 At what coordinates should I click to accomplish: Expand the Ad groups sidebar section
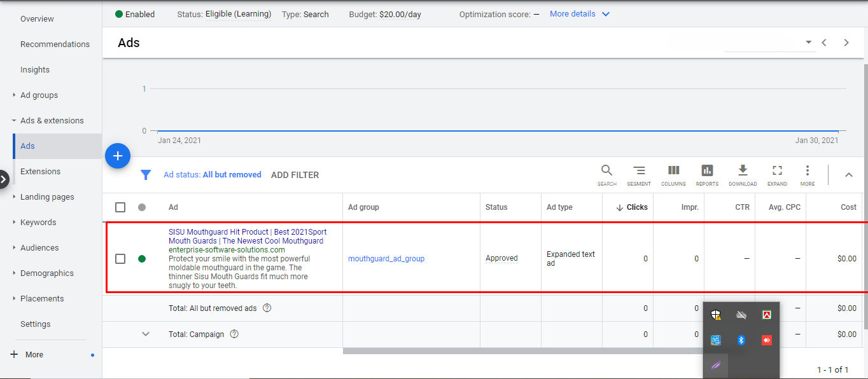pos(39,95)
